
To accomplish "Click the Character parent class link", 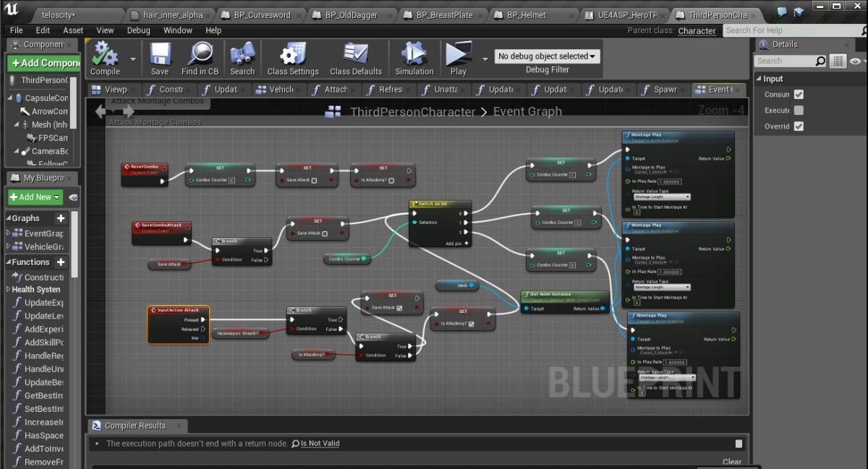I will click(x=697, y=31).
